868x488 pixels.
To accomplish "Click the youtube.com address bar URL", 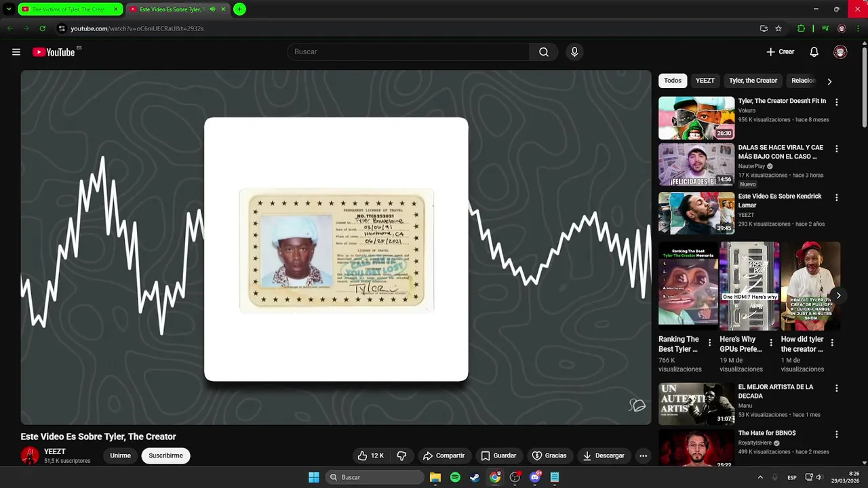I will pyautogui.click(x=137, y=28).
